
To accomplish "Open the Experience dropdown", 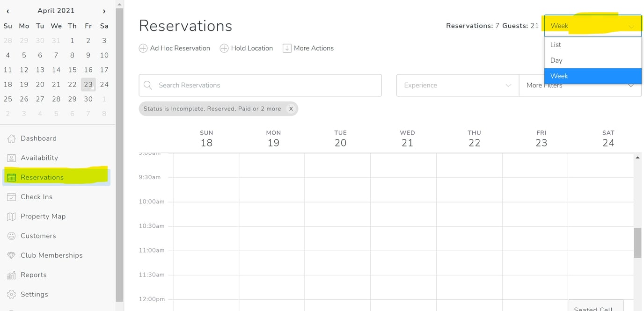I will tap(457, 85).
